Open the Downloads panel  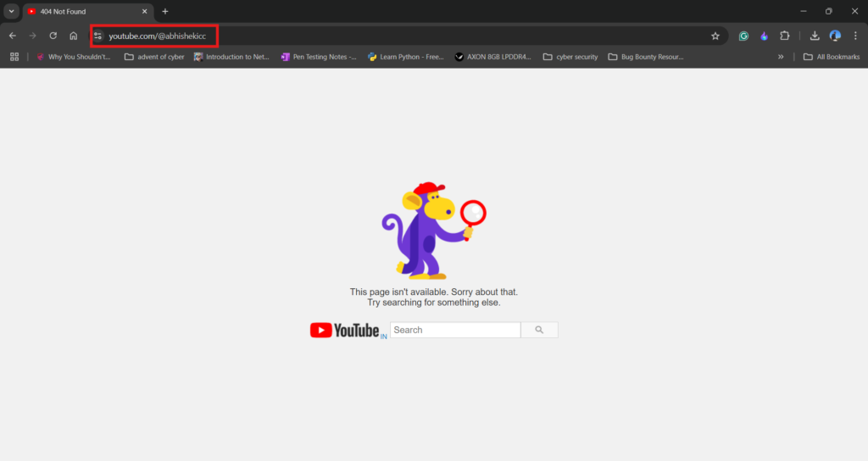815,36
